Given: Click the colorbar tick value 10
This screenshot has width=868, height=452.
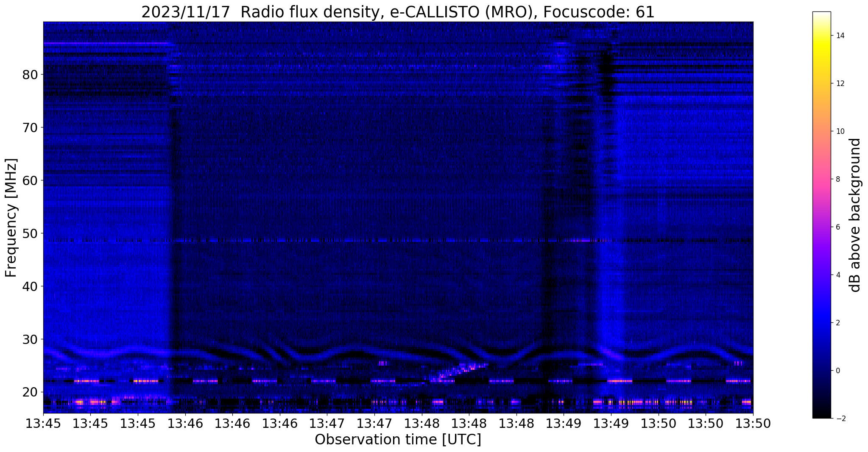Looking at the screenshot, I should pyautogui.click(x=840, y=131).
